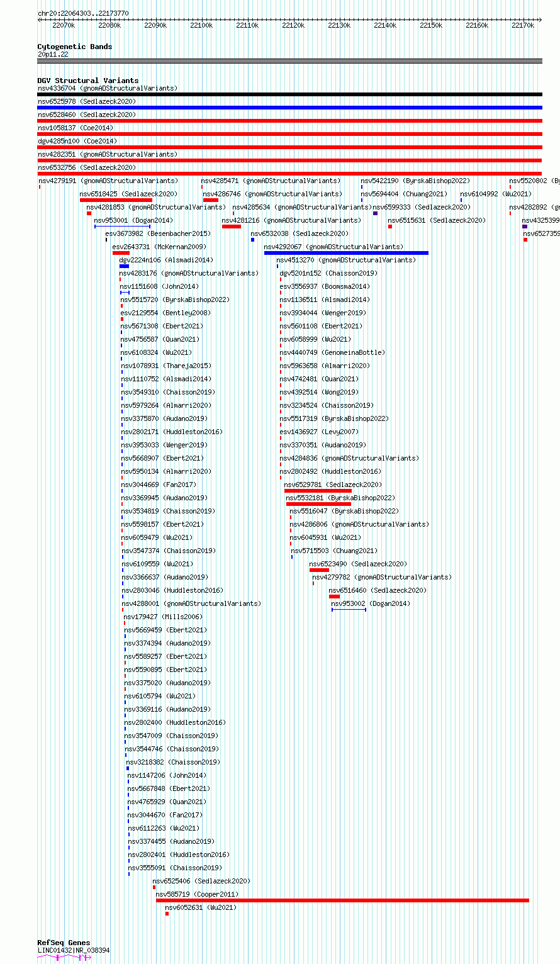Screen dimensions: 560x964
Task: Click nsv6052631 (Wu2021) label
Action: [x=201, y=907]
